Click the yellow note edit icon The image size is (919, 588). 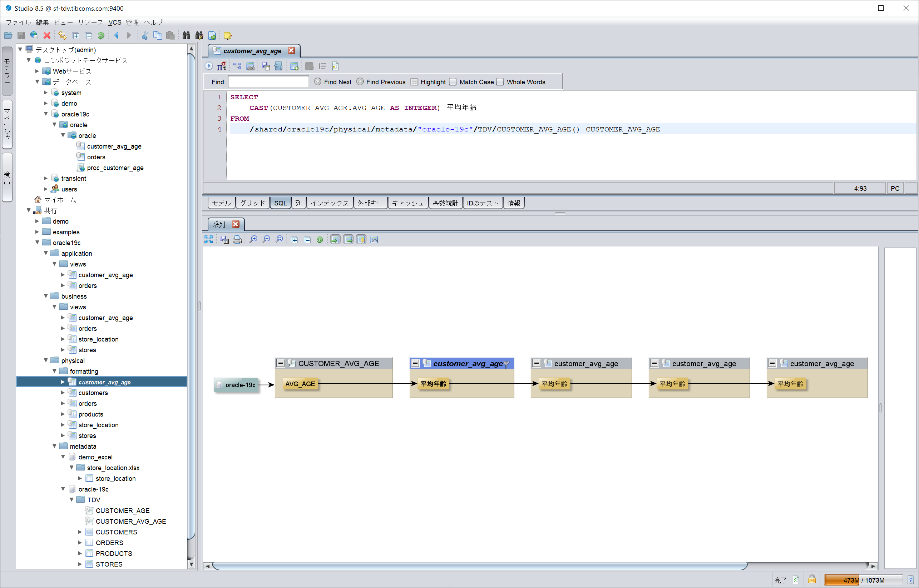point(228,35)
